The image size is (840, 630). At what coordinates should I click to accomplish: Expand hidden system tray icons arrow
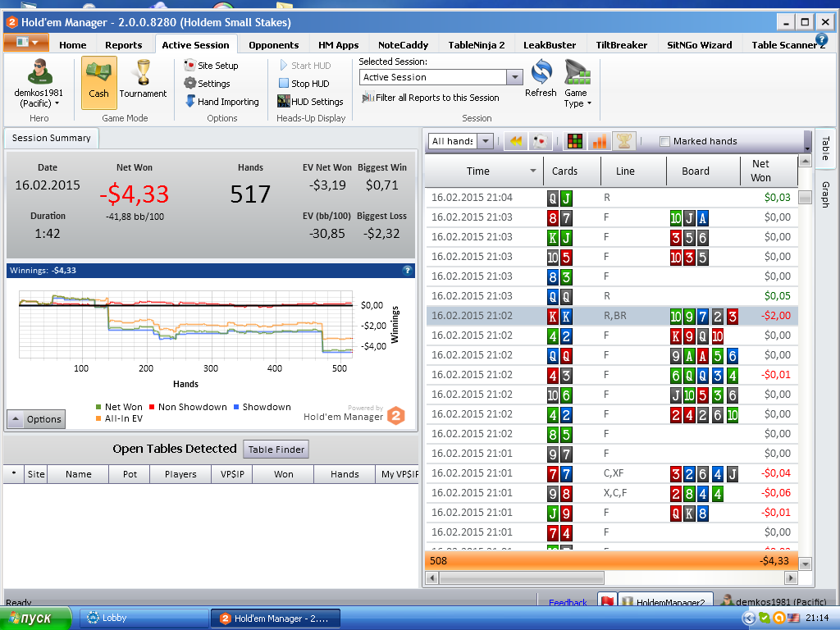[x=749, y=619]
